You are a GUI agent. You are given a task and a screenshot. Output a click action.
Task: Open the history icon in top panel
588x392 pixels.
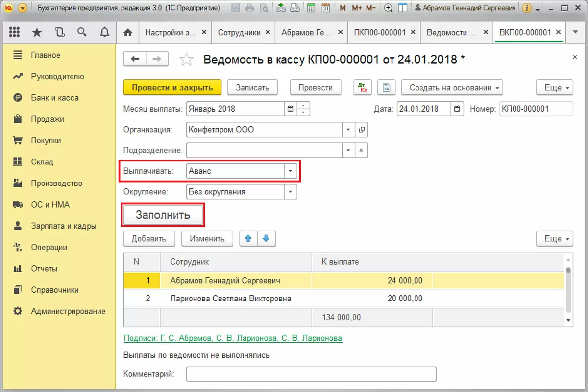(x=60, y=32)
